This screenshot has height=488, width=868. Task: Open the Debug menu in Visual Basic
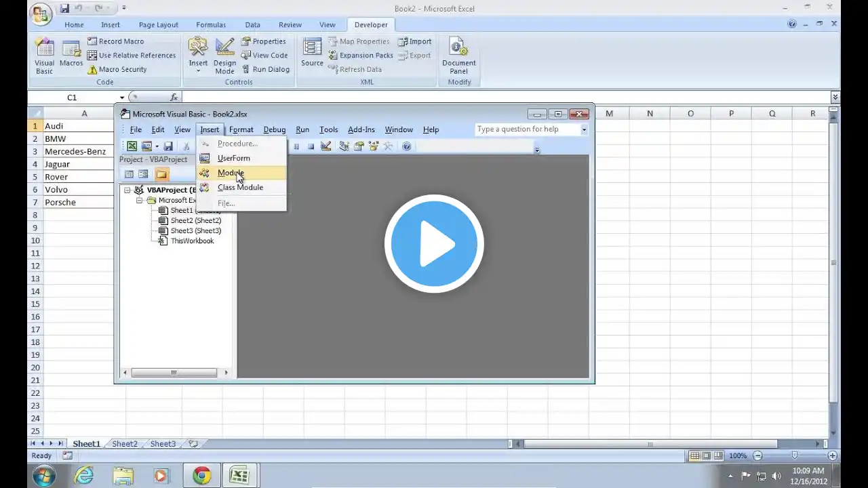pos(274,129)
